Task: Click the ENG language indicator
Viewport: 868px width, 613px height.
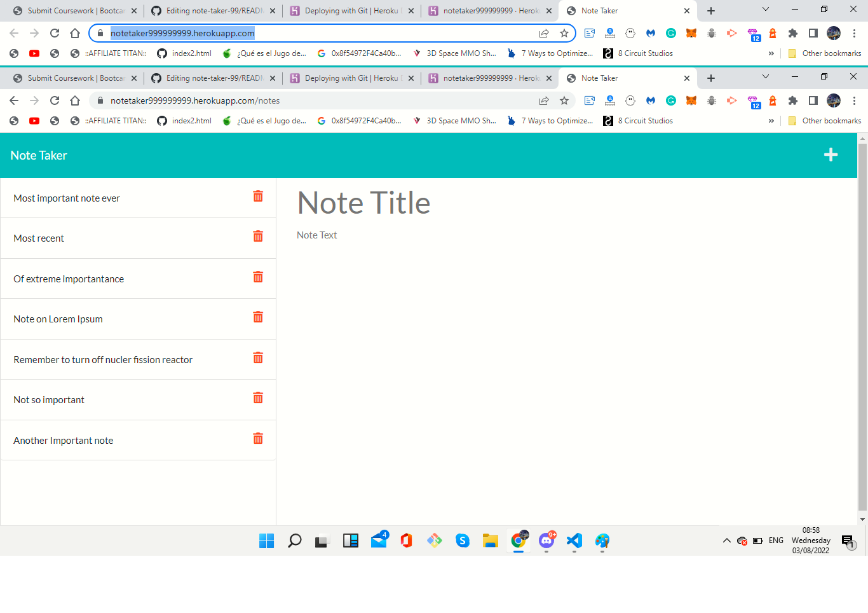Action: click(x=776, y=541)
